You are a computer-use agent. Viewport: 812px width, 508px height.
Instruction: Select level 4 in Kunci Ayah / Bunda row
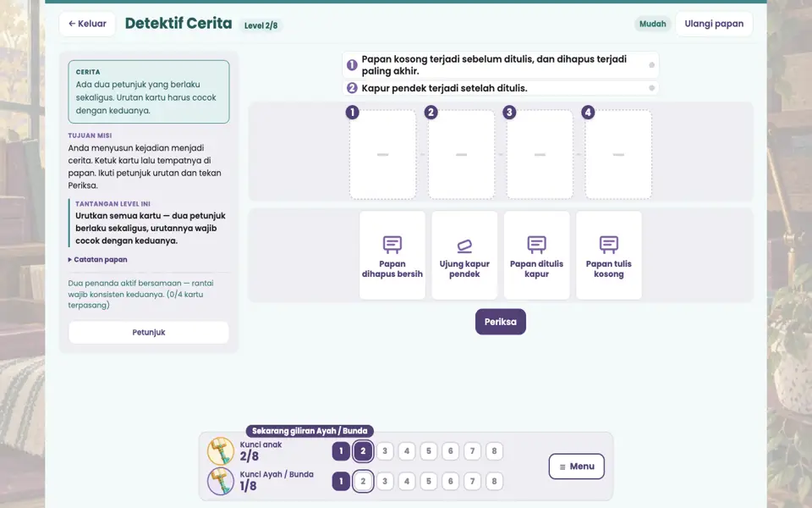407,481
